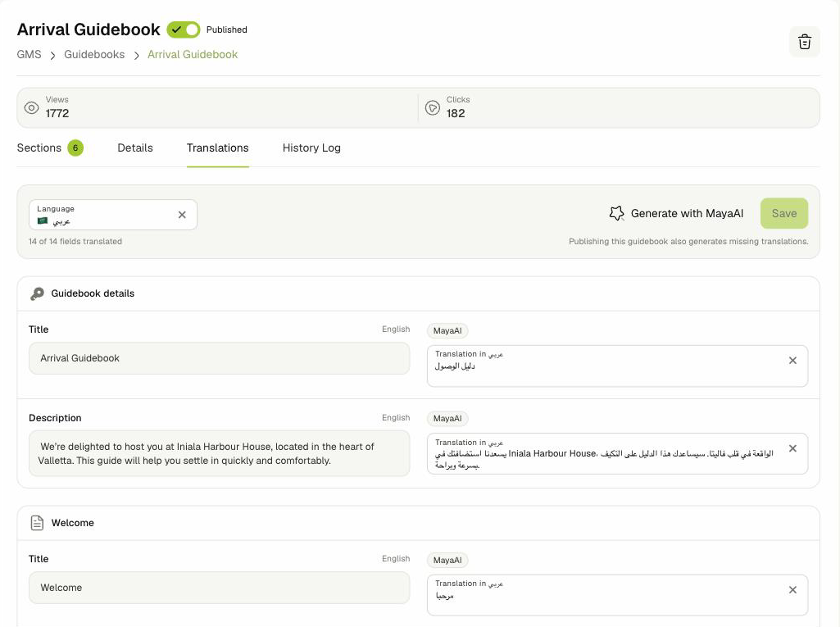This screenshot has width=840, height=627.
Task: Clear the Welcome title Arabic translation
Action: pos(792,590)
